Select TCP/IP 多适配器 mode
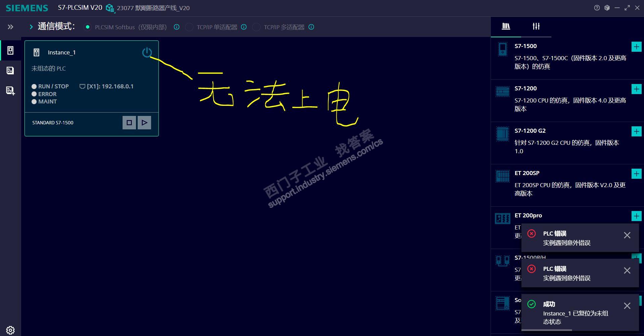 pyautogui.click(x=256, y=27)
